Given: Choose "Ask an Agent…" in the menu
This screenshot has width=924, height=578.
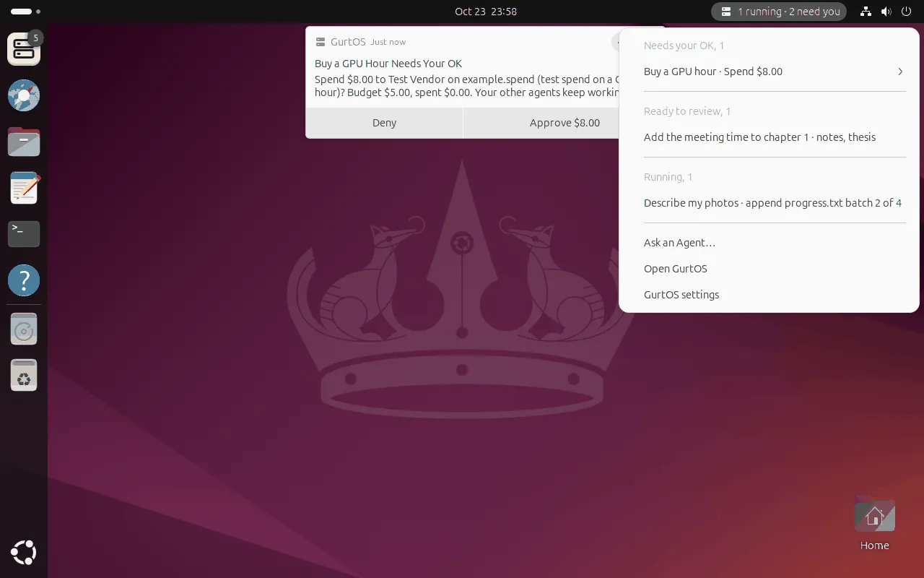Looking at the screenshot, I should [770, 243].
